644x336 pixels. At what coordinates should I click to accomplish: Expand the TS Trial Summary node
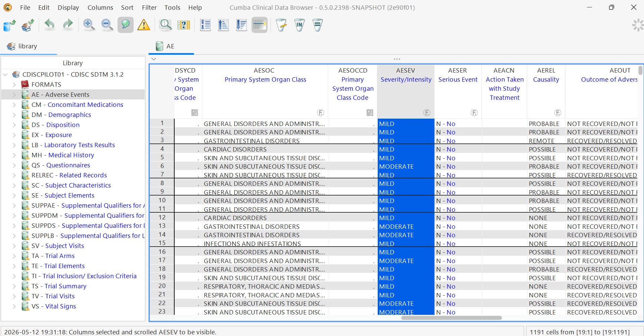(14, 286)
